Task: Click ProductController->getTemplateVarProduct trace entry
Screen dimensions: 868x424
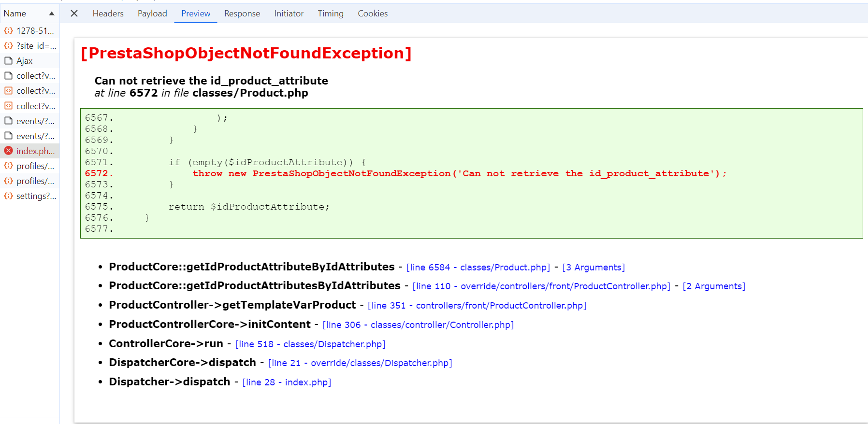Action: pyautogui.click(x=232, y=305)
